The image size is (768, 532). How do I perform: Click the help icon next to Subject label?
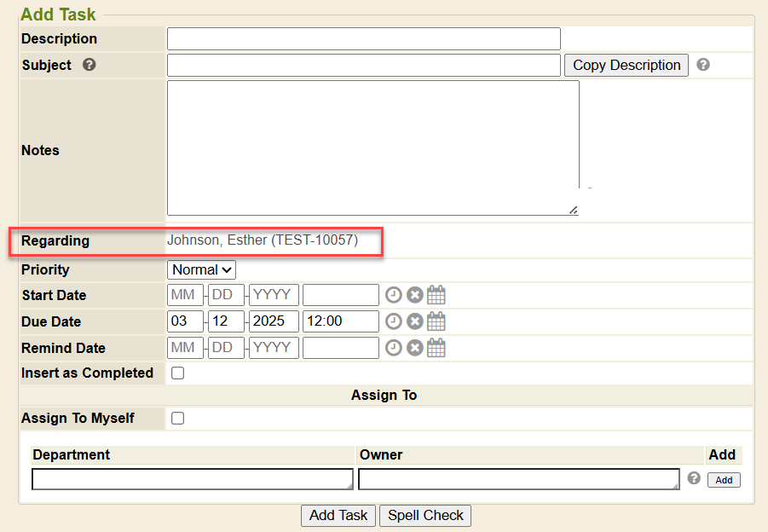pos(90,65)
